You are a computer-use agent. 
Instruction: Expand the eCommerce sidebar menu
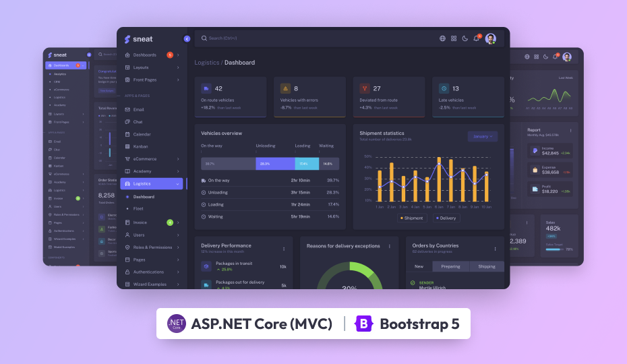(x=152, y=159)
